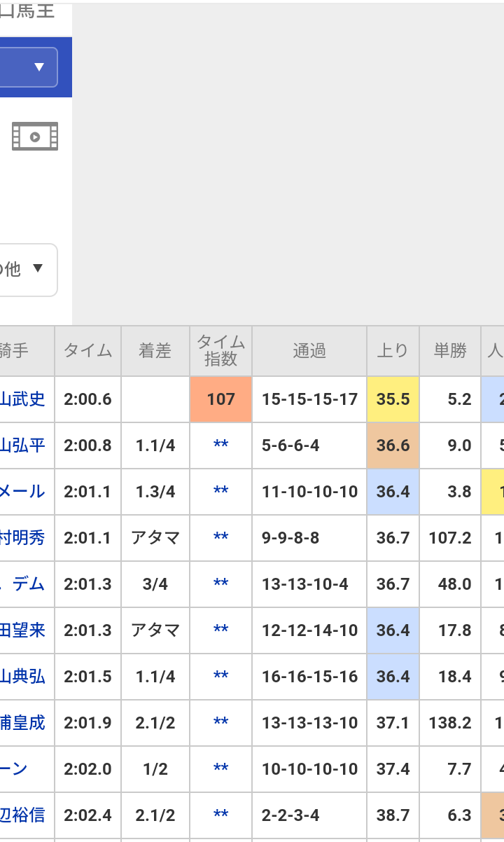Select the win odds 5.2

click(x=459, y=399)
